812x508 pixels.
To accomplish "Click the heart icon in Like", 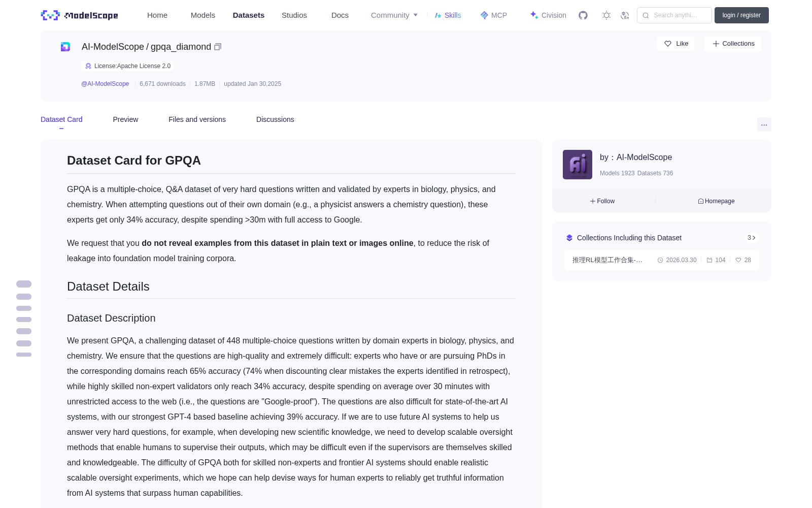I will point(668,44).
